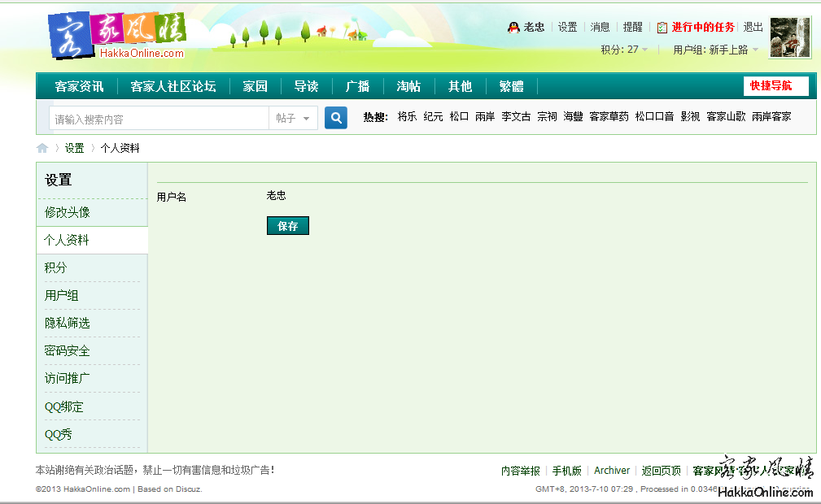821x504 pixels.
Task: Open the user avatar thumbnail
Action: click(789, 37)
